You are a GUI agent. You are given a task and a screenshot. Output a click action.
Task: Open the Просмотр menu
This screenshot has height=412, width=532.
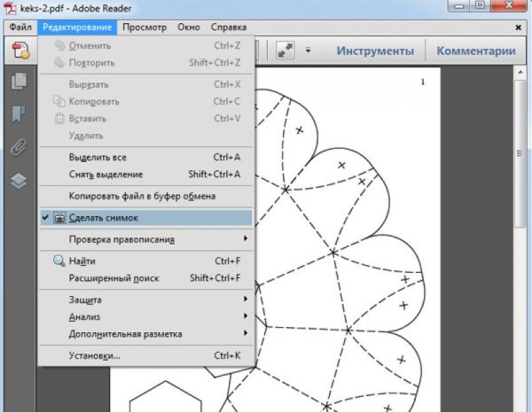point(144,27)
